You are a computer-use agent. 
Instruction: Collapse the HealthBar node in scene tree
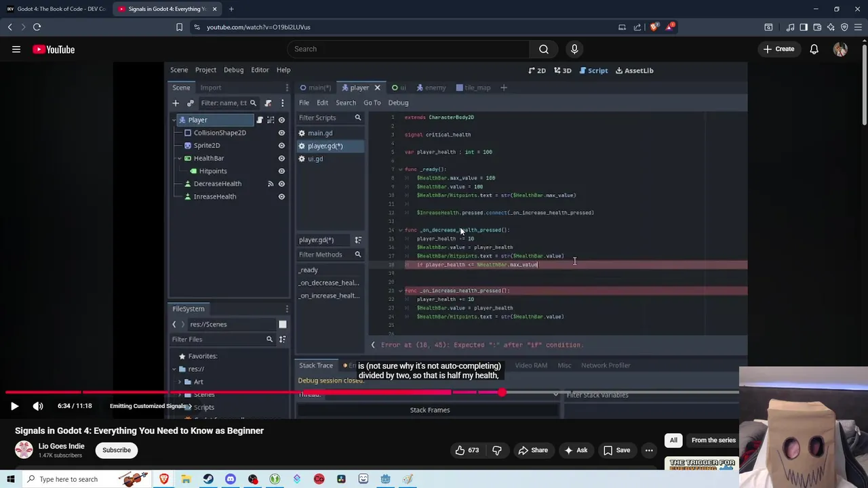[179, 159]
